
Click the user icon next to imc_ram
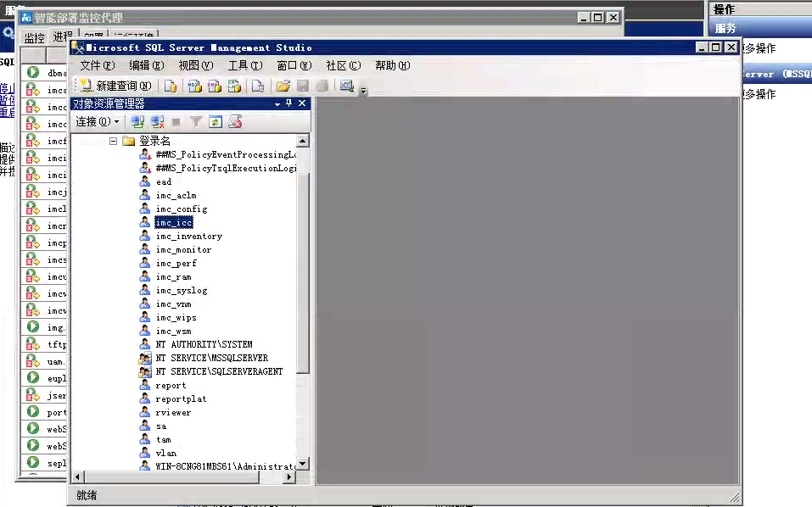coord(145,276)
